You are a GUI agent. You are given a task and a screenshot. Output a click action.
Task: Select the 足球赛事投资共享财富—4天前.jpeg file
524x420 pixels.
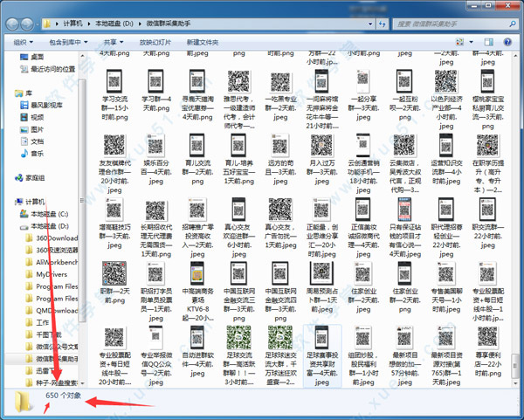(x=321, y=356)
